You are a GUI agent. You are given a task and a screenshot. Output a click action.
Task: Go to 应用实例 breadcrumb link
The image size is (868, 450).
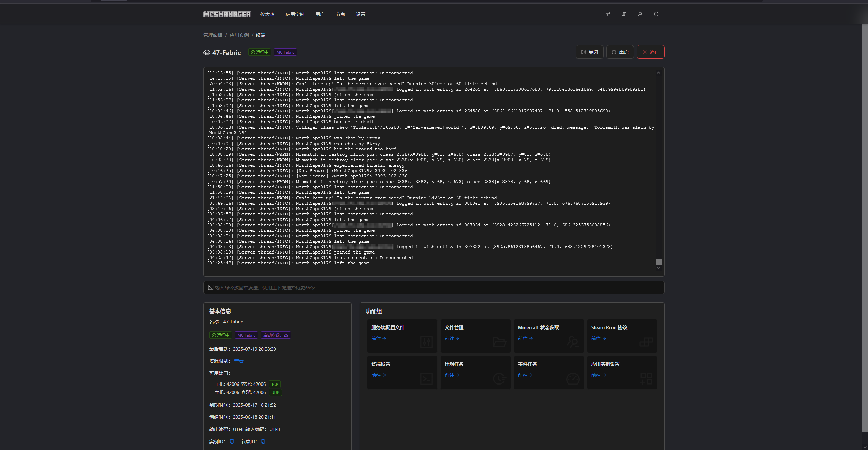click(239, 35)
